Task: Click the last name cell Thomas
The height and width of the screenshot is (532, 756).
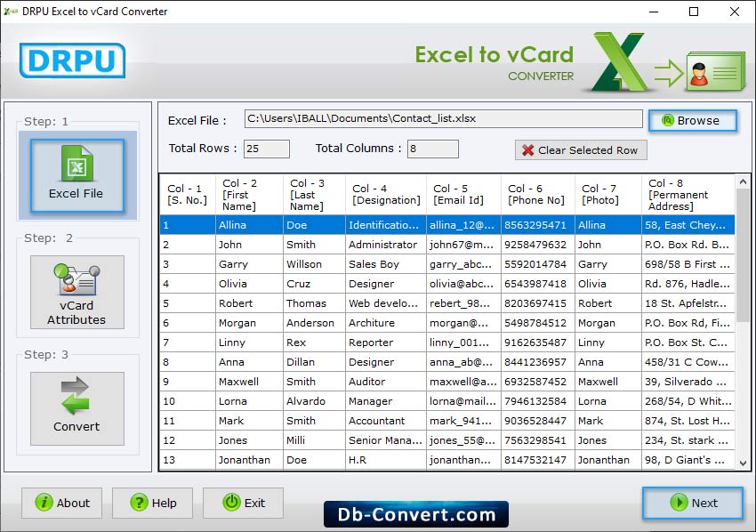Action: pos(314,303)
